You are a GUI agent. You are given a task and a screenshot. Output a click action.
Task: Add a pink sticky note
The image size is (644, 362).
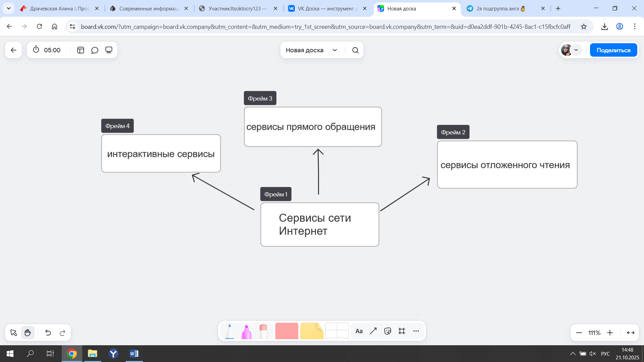286,331
